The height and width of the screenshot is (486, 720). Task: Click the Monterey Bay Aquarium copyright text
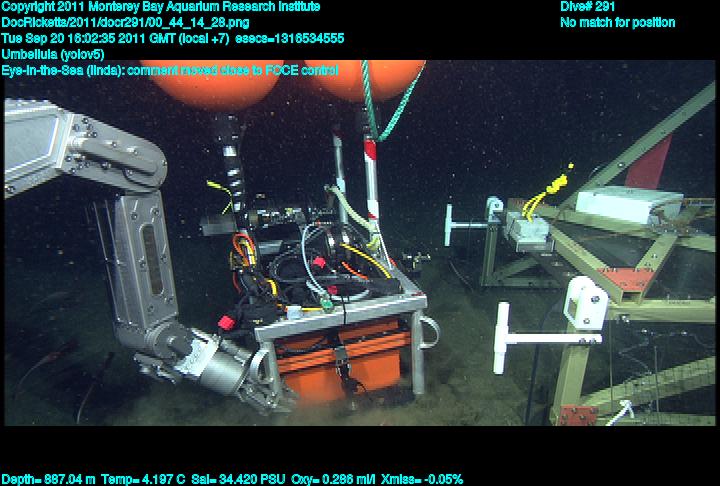(x=160, y=7)
